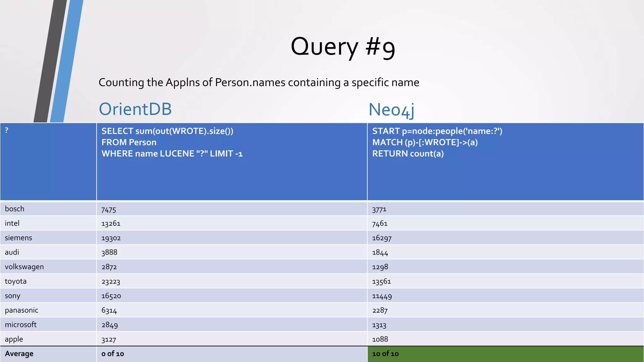Click the volkswagen Neo4j value 1298
Image resolution: width=644 pixels, height=362 pixels.
[x=380, y=267]
